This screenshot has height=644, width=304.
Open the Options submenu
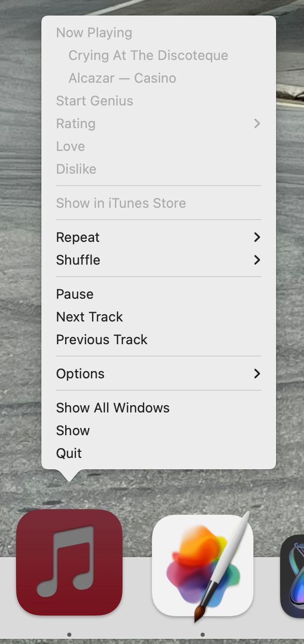pyautogui.click(x=159, y=374)
